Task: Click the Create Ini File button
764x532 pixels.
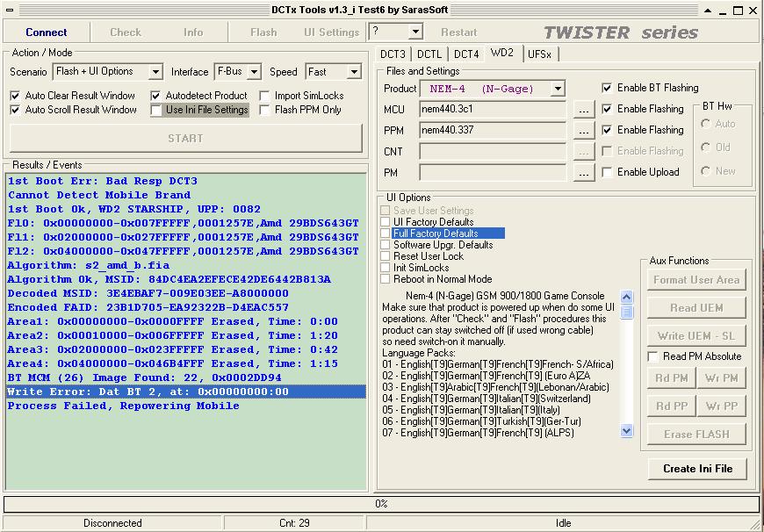Action: point(697,469)
